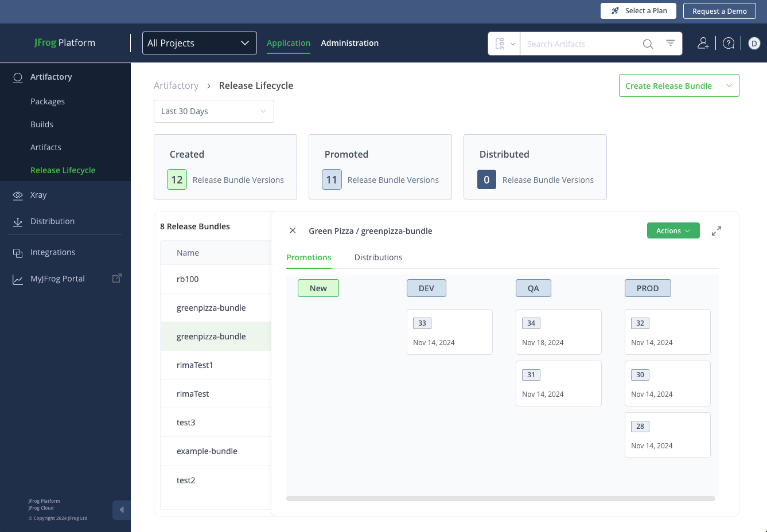The width and height of the screenshot is (767, 532).
Task: Expand the green Actions dropdown
Action: pos(673,230)
